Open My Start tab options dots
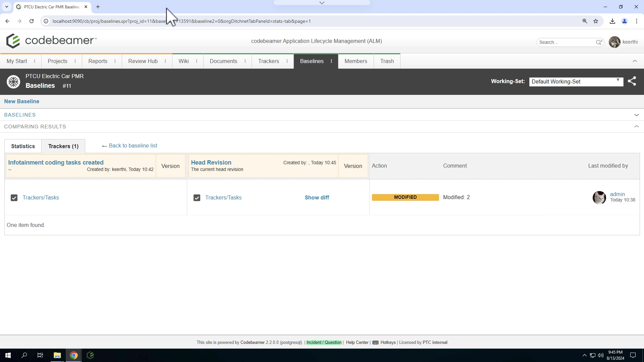Viewport: 644px width, 362px height. 35,61
